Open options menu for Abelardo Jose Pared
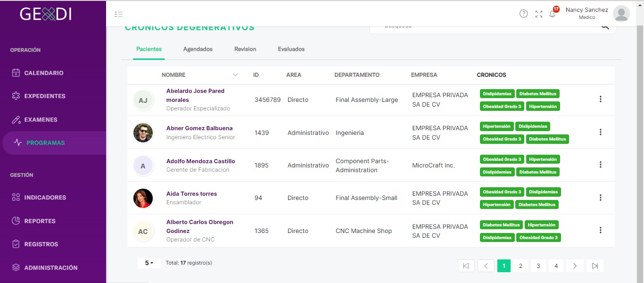 pos(601,99)
